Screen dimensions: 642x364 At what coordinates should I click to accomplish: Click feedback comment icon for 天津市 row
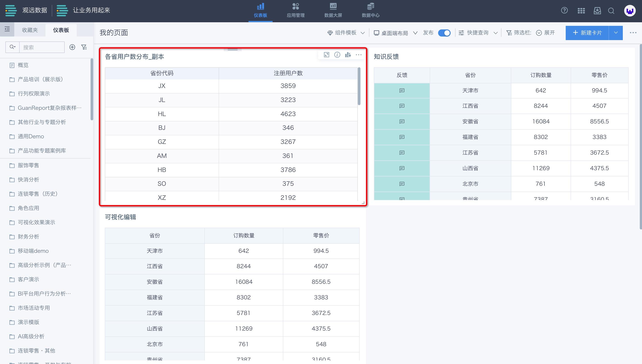click(402, 90)
